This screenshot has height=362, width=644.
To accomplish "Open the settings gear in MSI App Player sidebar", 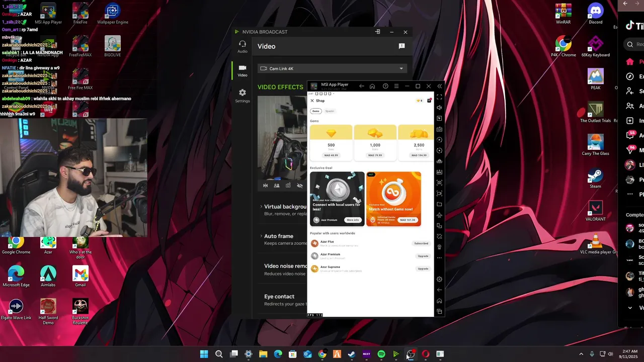I will (x=439, y=279).
